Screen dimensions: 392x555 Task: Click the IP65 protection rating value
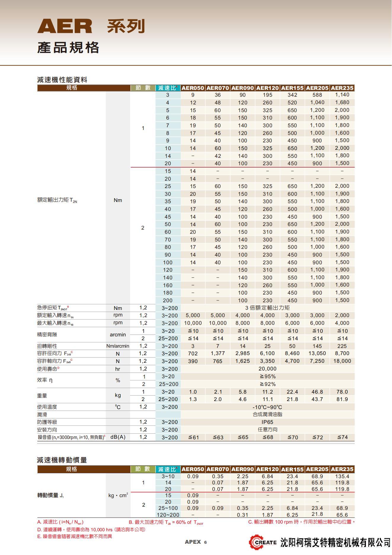click(267, 422)
